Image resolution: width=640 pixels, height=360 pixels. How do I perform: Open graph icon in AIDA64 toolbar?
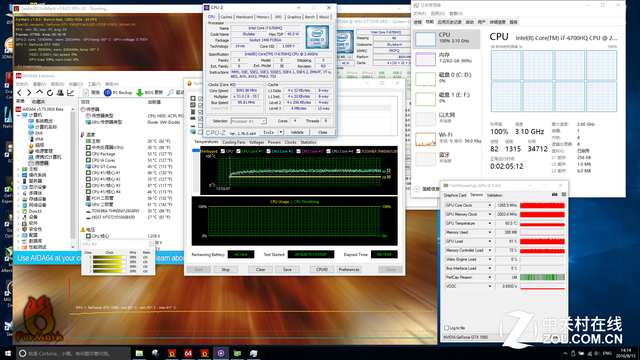(x=71, y=93)
